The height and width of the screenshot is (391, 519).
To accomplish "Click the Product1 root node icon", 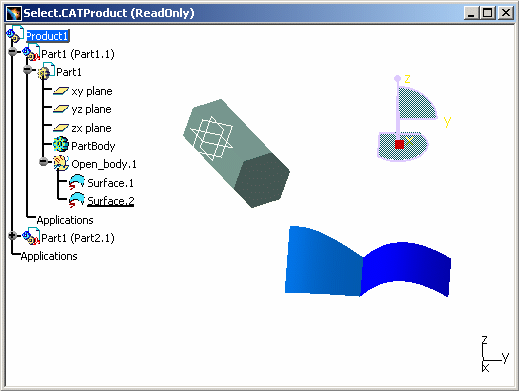I will click(15, 34).
